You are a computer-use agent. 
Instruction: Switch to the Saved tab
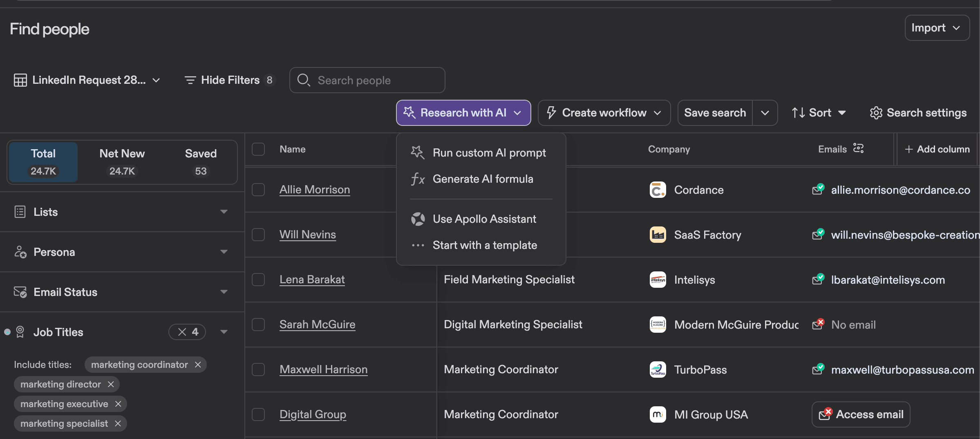coord(201,162)
